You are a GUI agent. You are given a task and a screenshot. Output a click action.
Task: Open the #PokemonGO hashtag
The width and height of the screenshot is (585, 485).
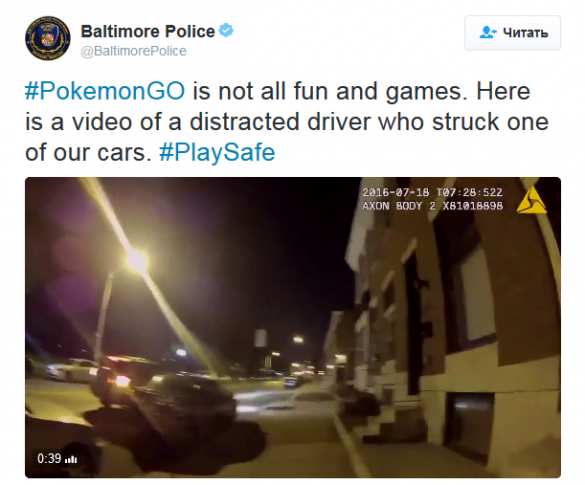105,91
